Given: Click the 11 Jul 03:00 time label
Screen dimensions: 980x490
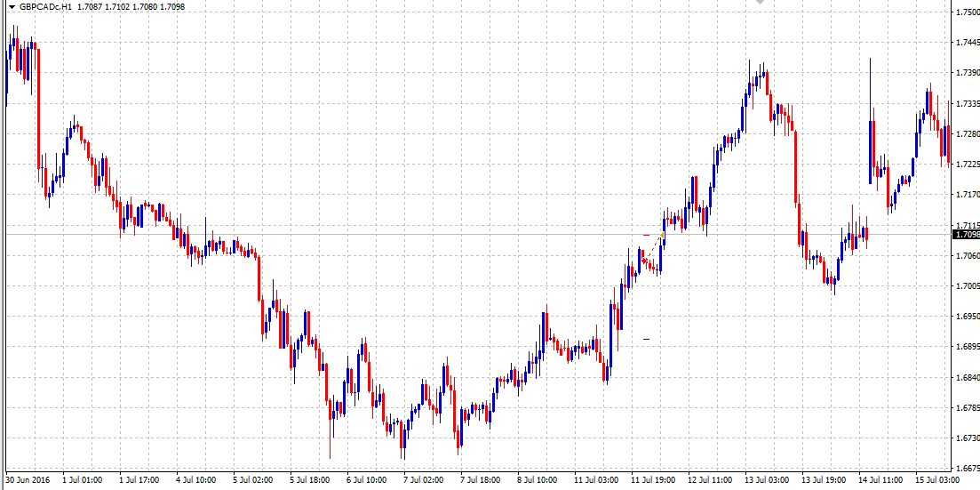Looking at the screenshot, I should [597, 480].
